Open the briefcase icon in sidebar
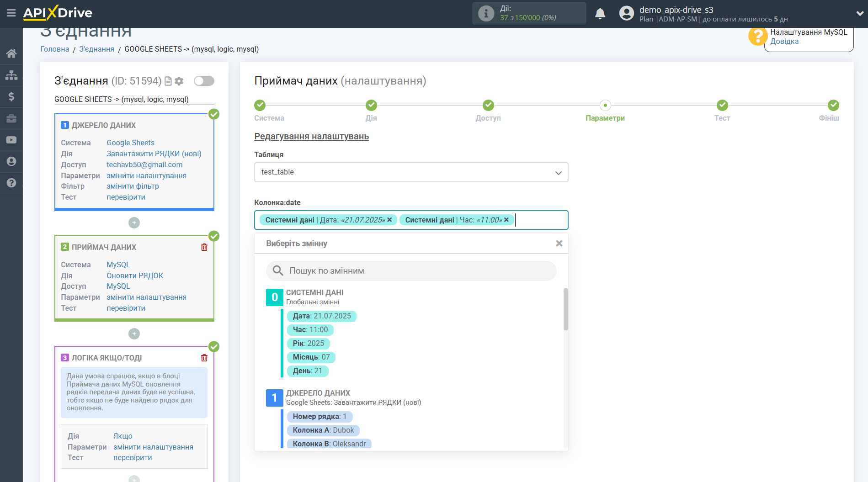This screenshot has height=482, width=868. 11,118
